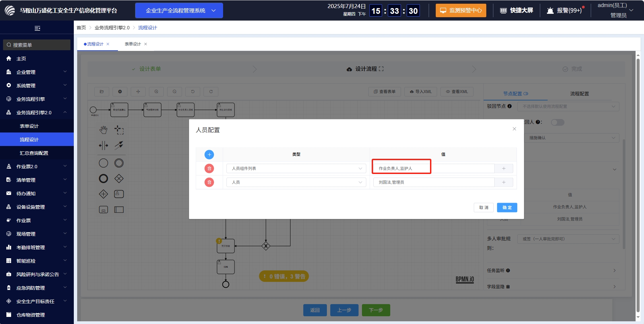This screenshot has width=644, height=324.
Task: Expand the 智能巡检 menu
Action: pyautogui.click(x=37, y=261)
